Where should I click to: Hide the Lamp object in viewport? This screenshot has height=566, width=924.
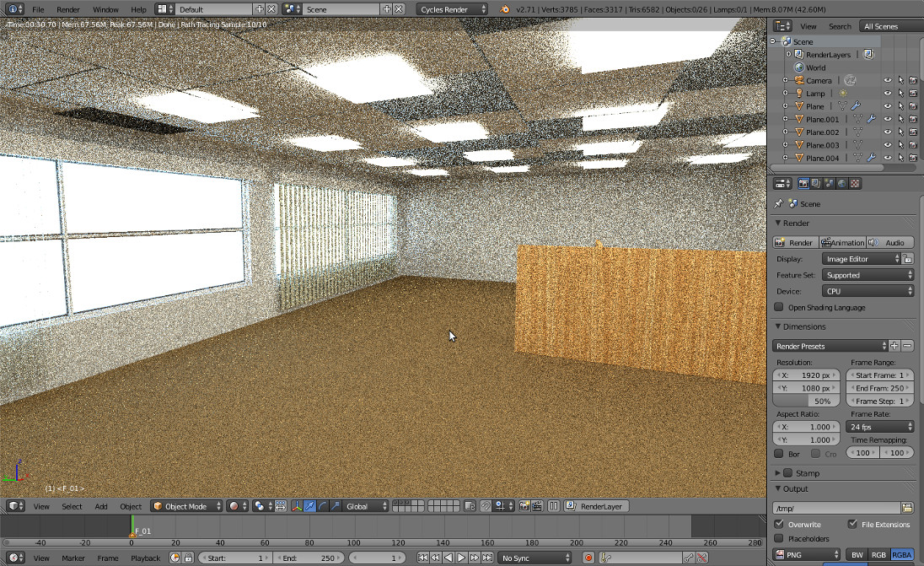(888, 93)
